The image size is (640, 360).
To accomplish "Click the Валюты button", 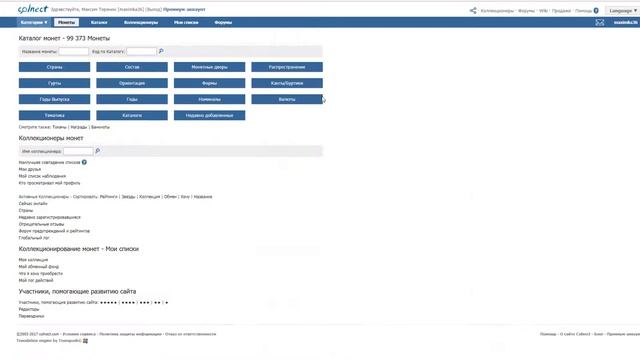I will [x=287, y=99].
